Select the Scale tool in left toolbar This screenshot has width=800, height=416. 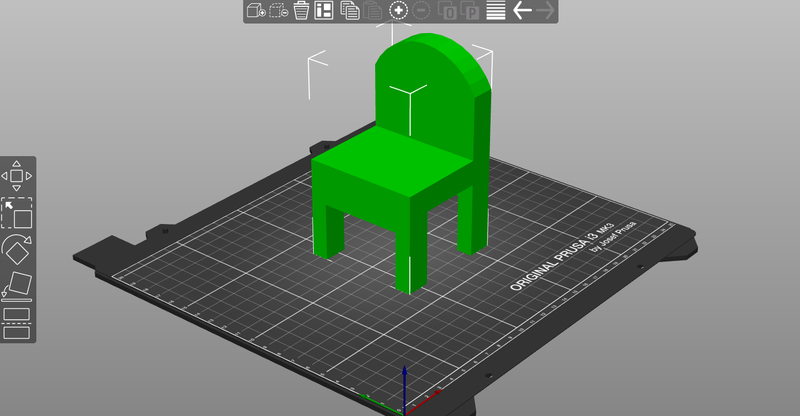coord(17,213)
